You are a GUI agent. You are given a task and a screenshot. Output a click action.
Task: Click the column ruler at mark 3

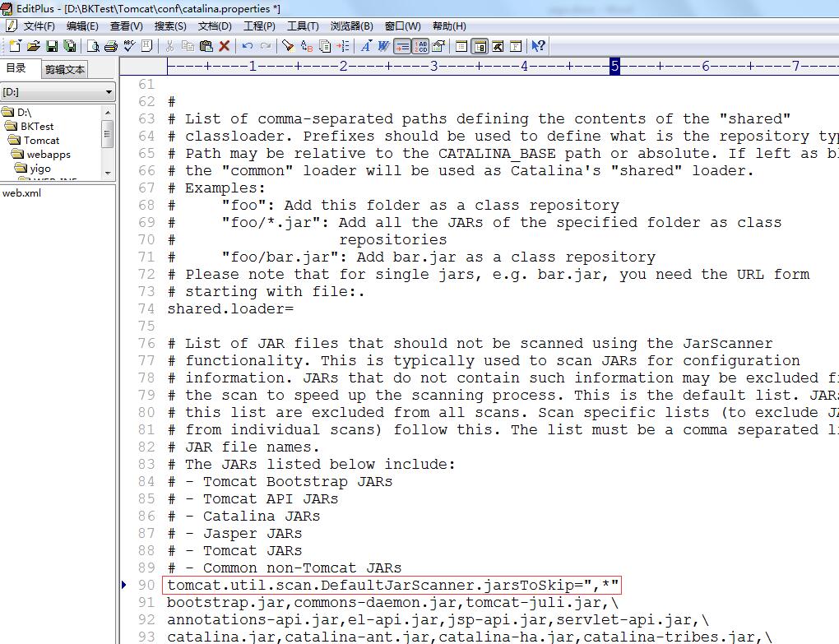[434, 67]
